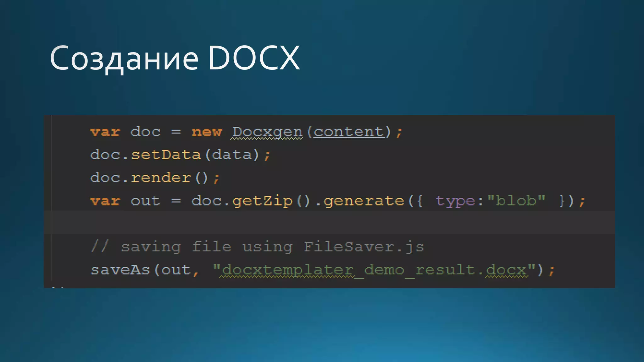
Task: Click the empty highlighted line in code
Action: point(329,222)
